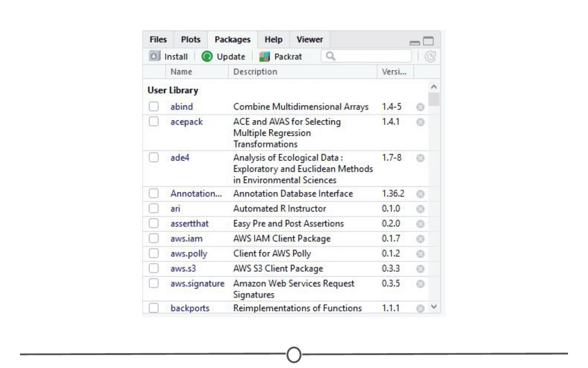Switch to the Plots tab

click(191, 40)
